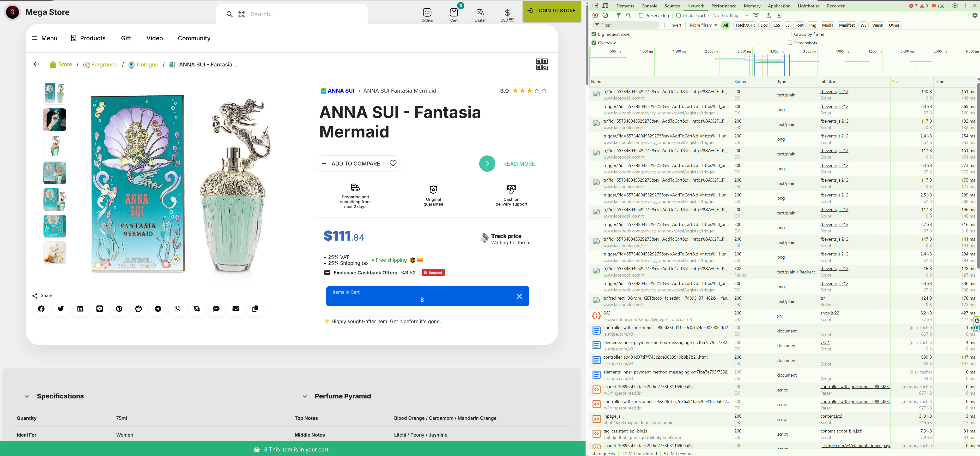Viewport: 980px width, 456px height.
Task: Share on LinkedIn icon
Action: click(x=80, y=308)
